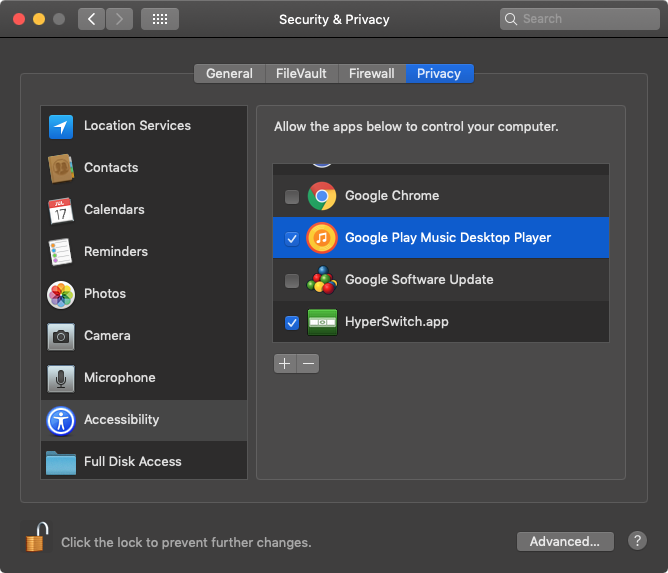Select the Reminders label
Image resolution: width=668 pixels, height=573 pixels.
coord(116,251)
